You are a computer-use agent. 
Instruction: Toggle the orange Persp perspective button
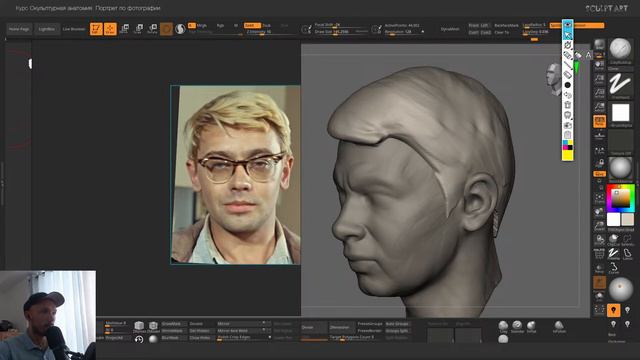[x=600, y=121]
